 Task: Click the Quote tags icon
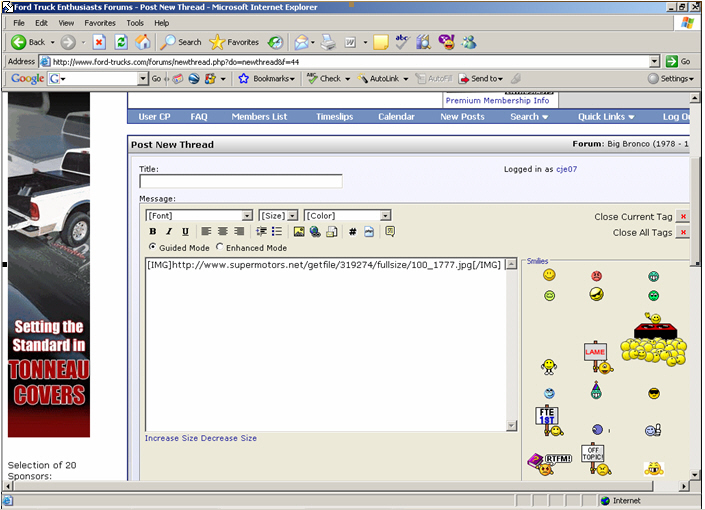(390, 232)
